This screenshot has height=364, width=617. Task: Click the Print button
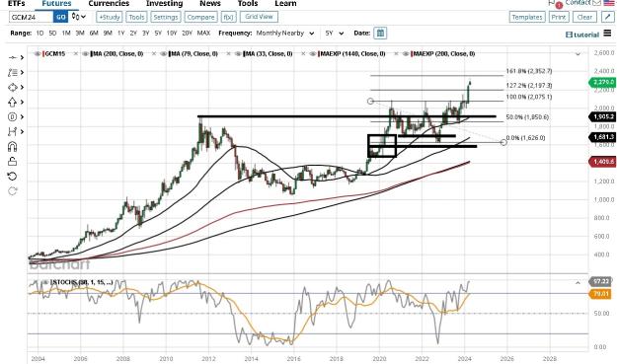559,17
